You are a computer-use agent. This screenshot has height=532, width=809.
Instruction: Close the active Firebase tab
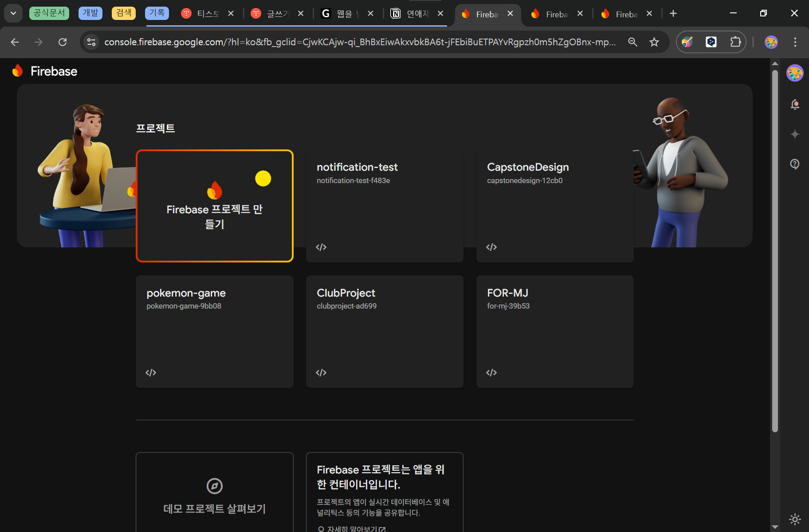point(510,14)
